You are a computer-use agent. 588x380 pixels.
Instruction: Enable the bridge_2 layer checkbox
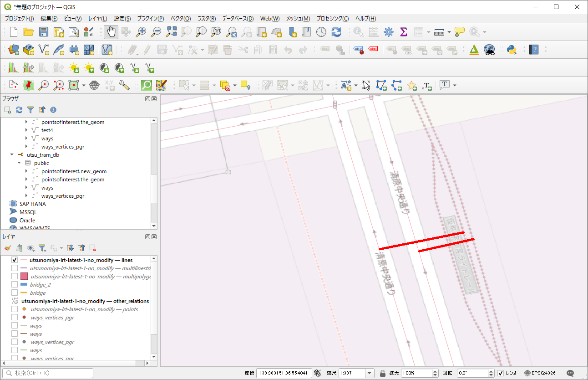[x=15, y=285]
